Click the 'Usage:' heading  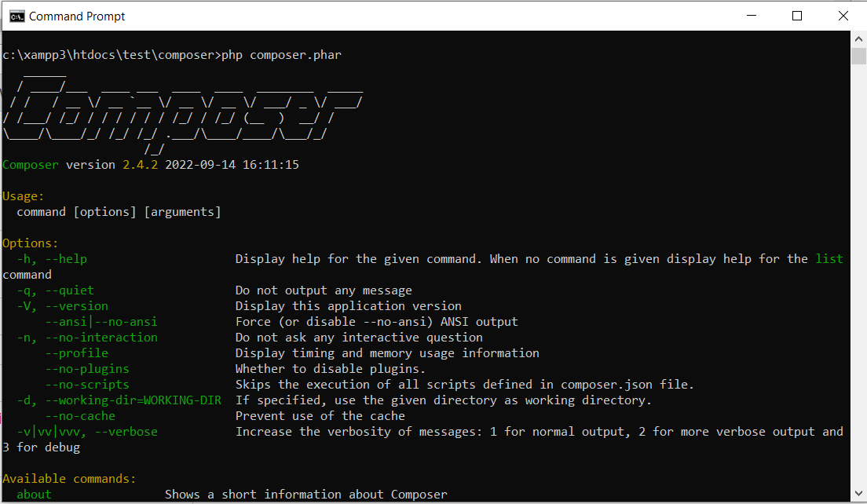(x=23, y=196)
